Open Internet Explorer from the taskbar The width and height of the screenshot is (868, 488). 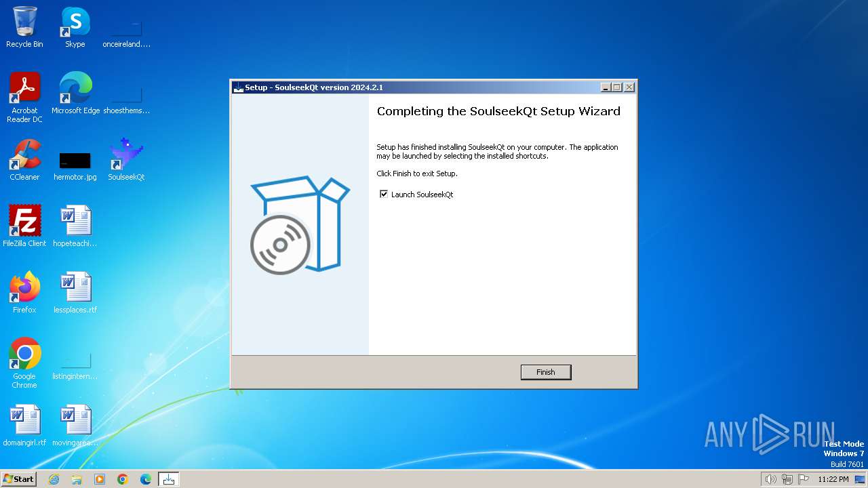point(54,479)
